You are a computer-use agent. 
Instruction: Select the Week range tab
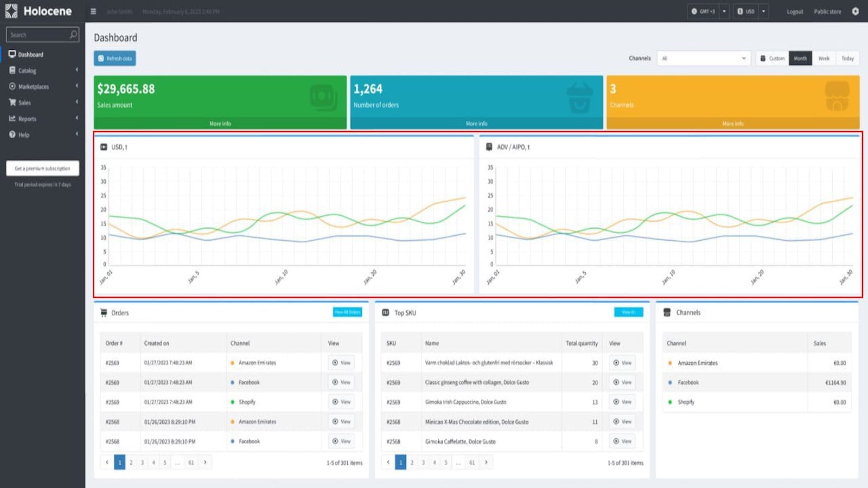824,58
